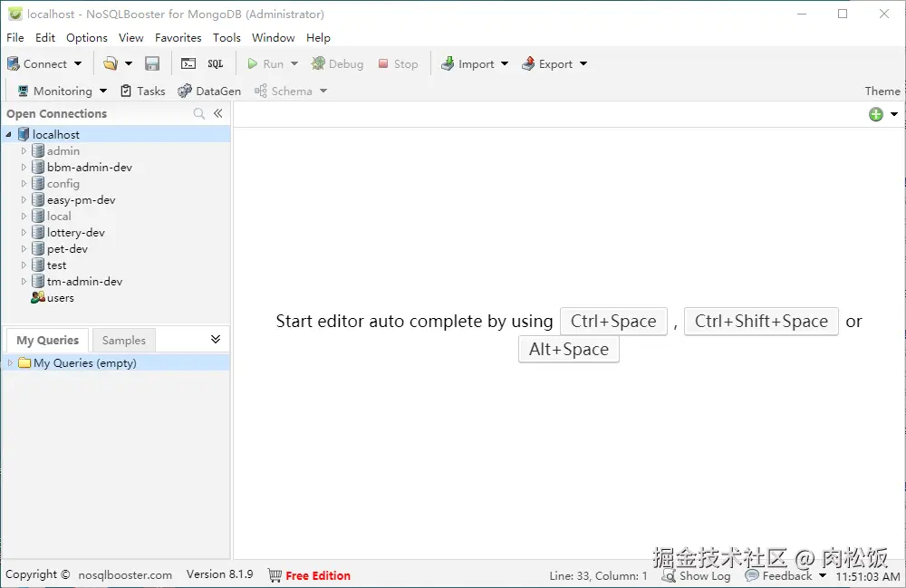Select the admin database row
Screen dimensions: 906x588
tap(116, 150)
